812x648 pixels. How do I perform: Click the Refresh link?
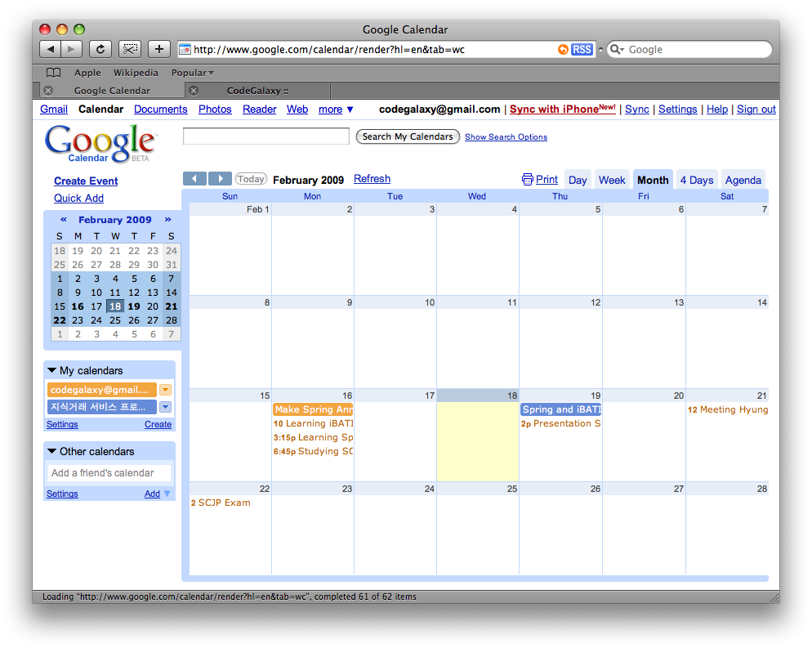372,179
